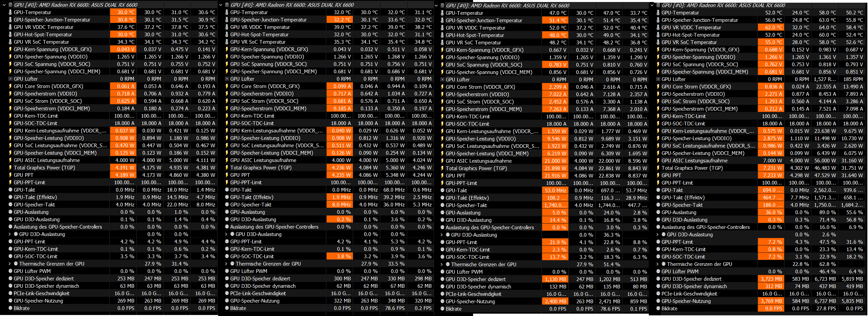
Task: Click fan icon of GPU Lüfter in fourth panel
Action: point(658,79)
